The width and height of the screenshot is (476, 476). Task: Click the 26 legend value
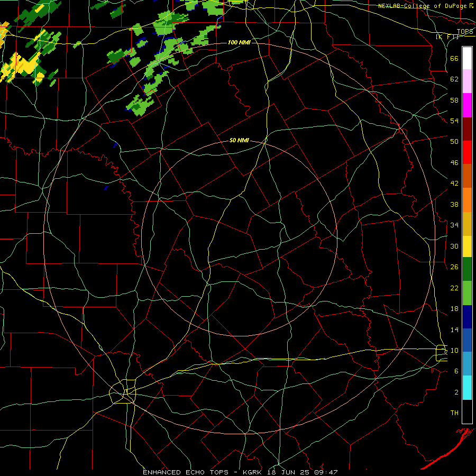pyautogui.click(x=454, y=267)
